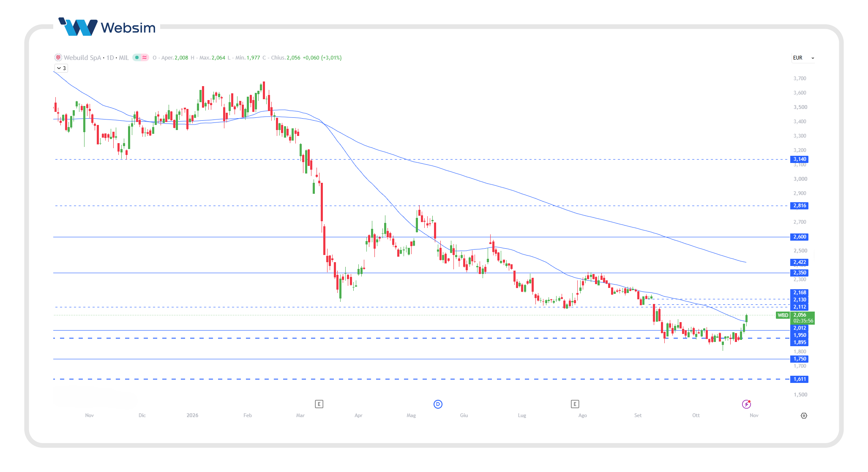The height and width of the screenshot is (472, 868).
Task: Open the earnings E marker above Ago
Action: click(575, 404)
